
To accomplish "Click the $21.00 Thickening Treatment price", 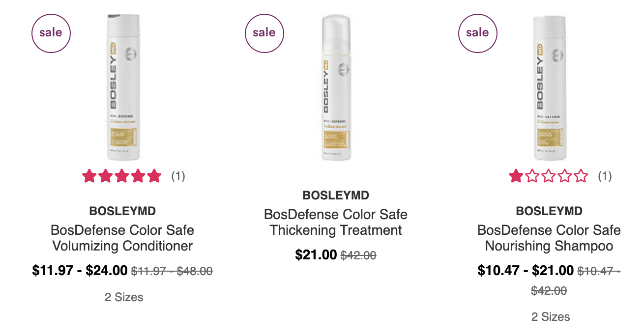I will [316, 255].
